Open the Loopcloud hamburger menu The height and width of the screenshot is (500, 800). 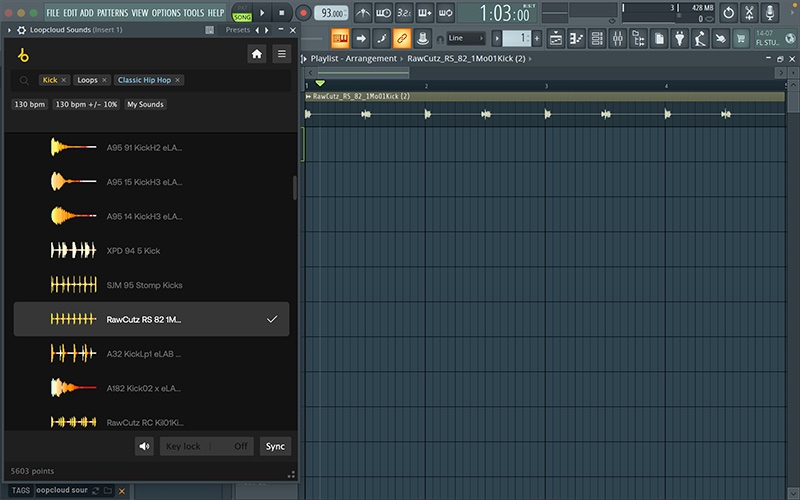click(282, 54)
